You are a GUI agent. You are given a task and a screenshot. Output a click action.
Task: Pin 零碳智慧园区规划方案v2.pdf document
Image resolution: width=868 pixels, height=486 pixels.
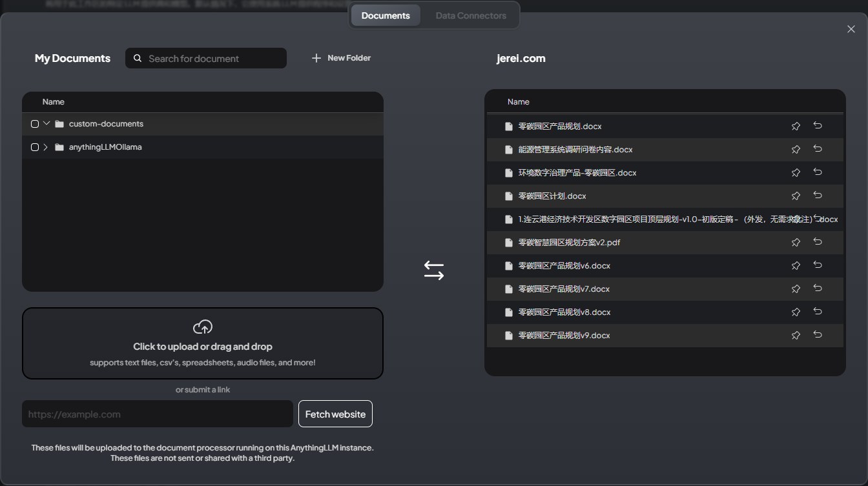796,243
